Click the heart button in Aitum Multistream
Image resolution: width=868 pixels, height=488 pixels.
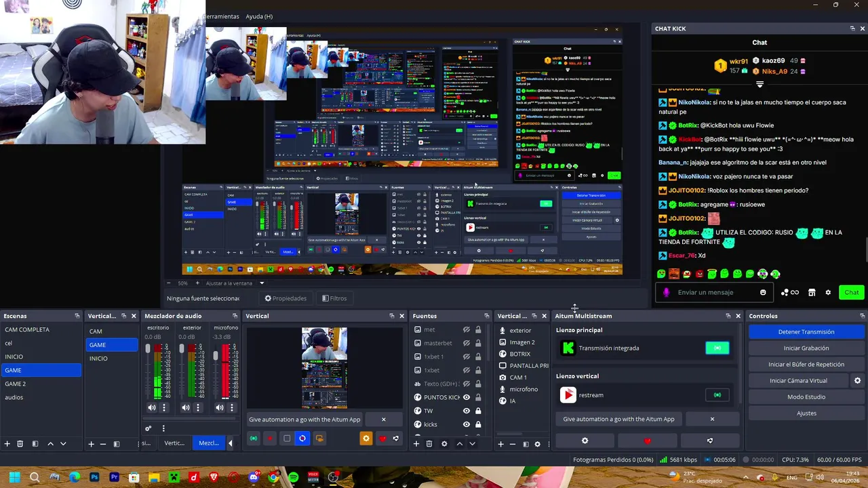[647, 441]
